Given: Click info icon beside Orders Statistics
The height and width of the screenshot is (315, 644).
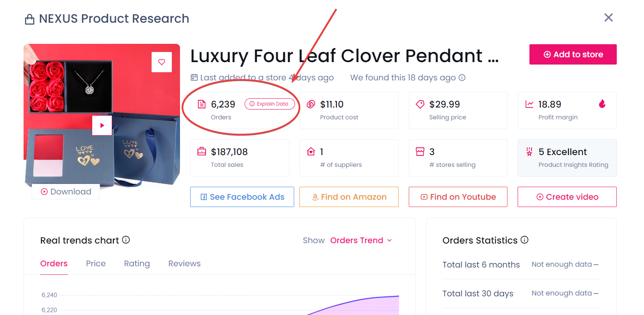Looking at the screenshot, I should point(525,240).
